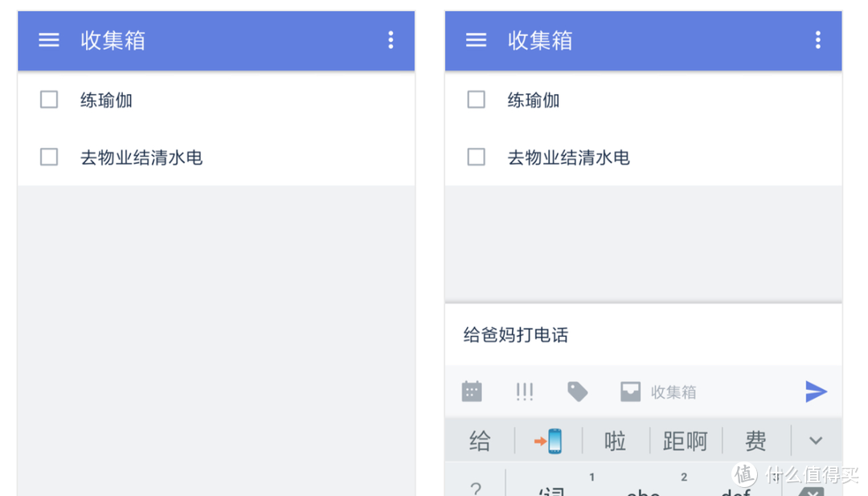Screen dimensions: 868x496
Task: Open 去物业结清水电 text in right screen
Action: tap(569, 158)
